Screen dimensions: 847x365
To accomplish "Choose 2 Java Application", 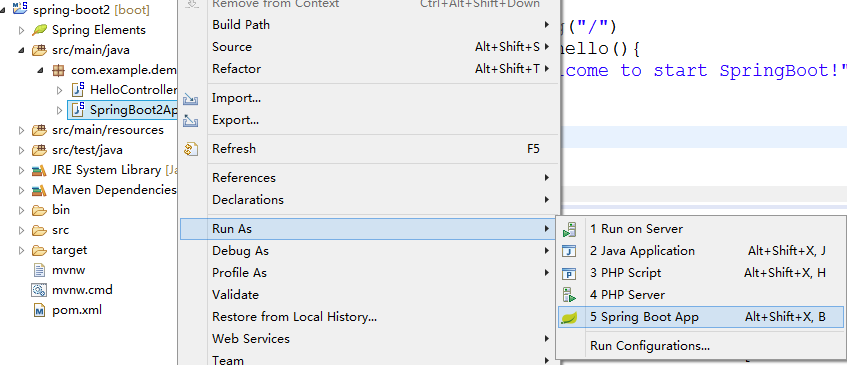I will pos(701,251).
